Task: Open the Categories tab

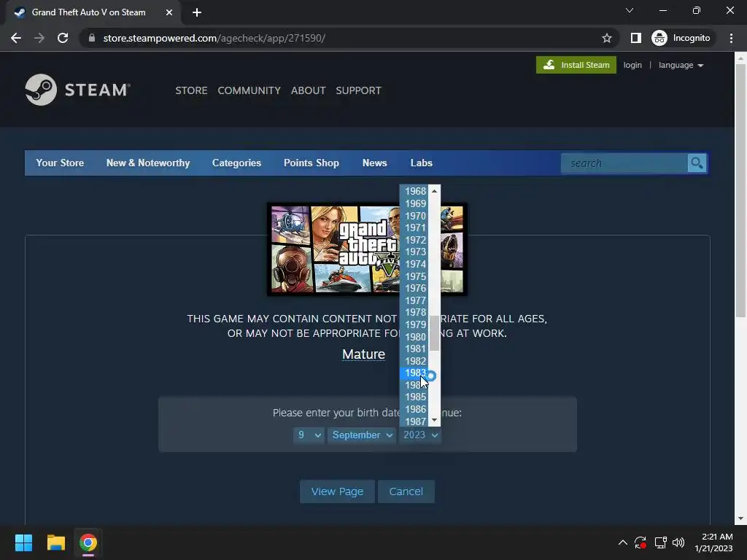Action: click(237, 163)
